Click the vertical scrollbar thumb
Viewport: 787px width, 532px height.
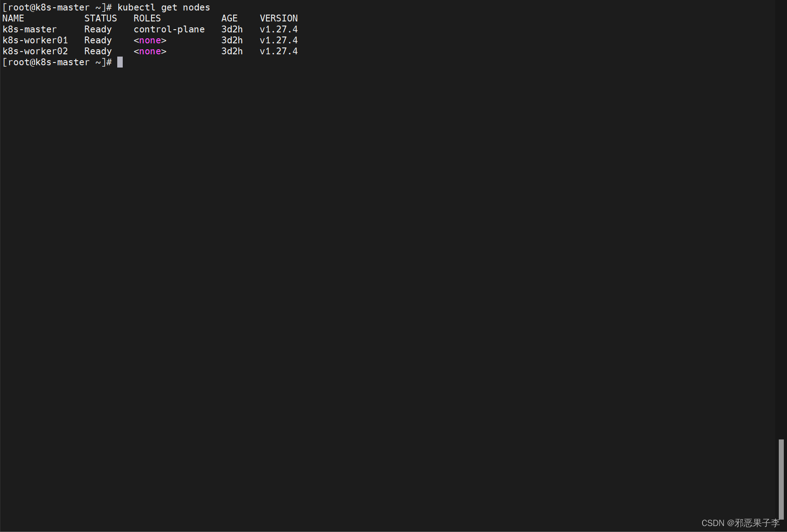click(x=781, y=479)
